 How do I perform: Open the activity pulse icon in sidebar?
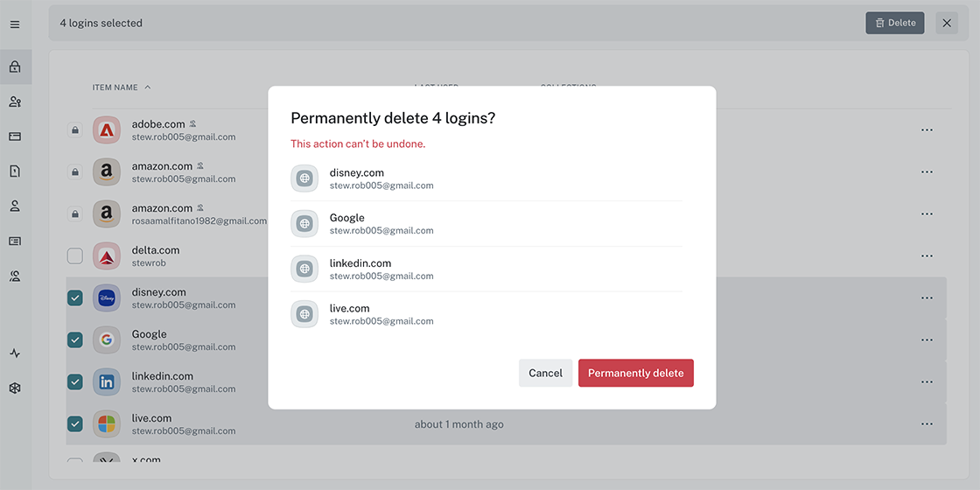pyautogui.click(x=15, y=353)
